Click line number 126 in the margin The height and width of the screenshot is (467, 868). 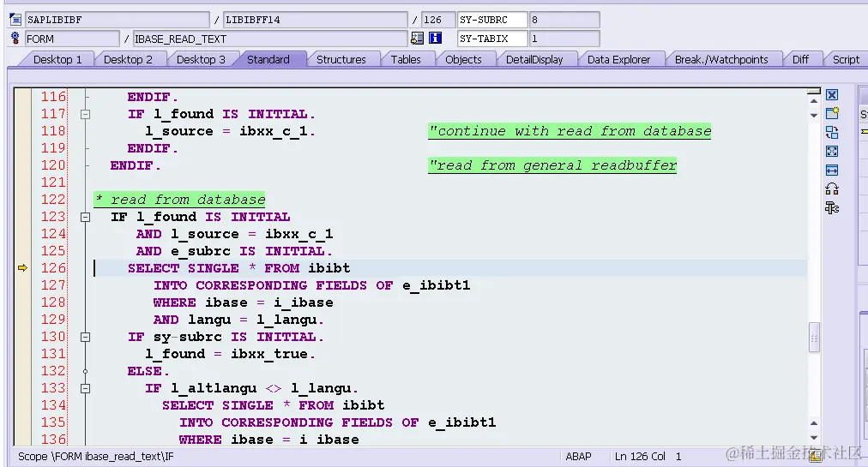click(53, 268)
